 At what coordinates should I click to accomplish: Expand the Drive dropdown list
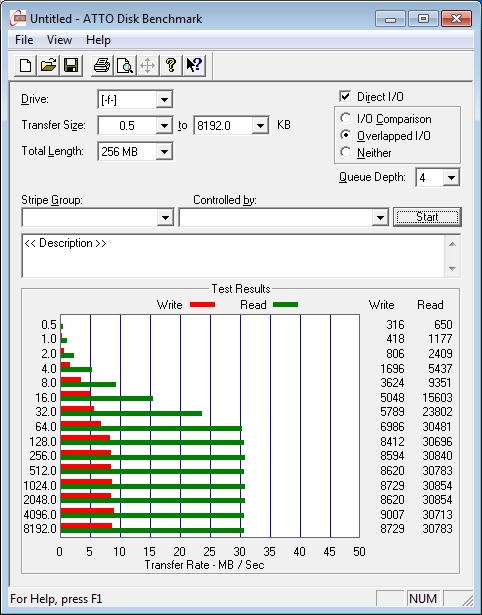pos(164,100)
